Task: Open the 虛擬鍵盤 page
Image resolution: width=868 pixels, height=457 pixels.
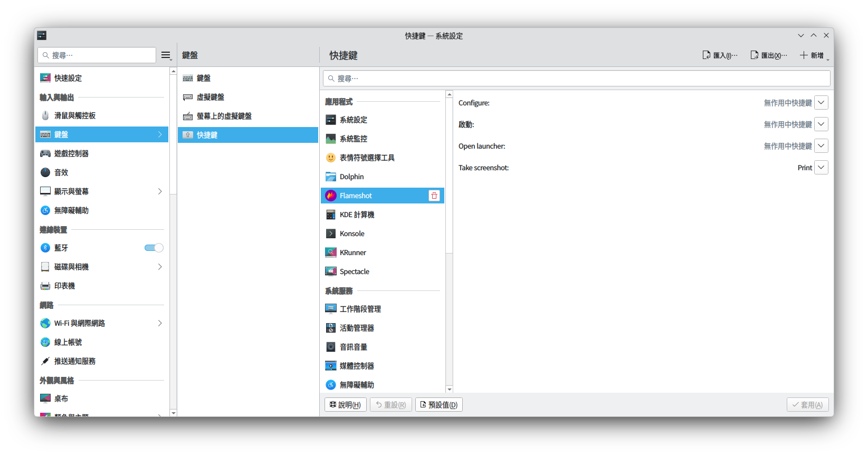Action: click(248, 97)
